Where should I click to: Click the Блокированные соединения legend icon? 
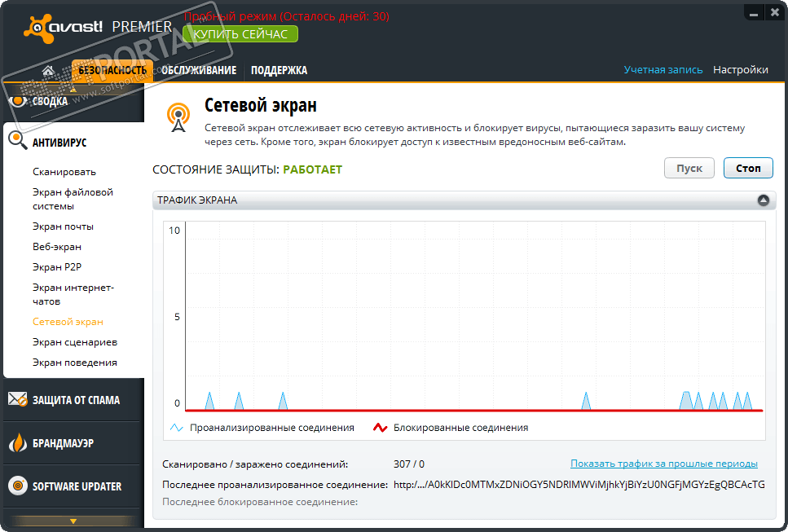click(380, 428)
